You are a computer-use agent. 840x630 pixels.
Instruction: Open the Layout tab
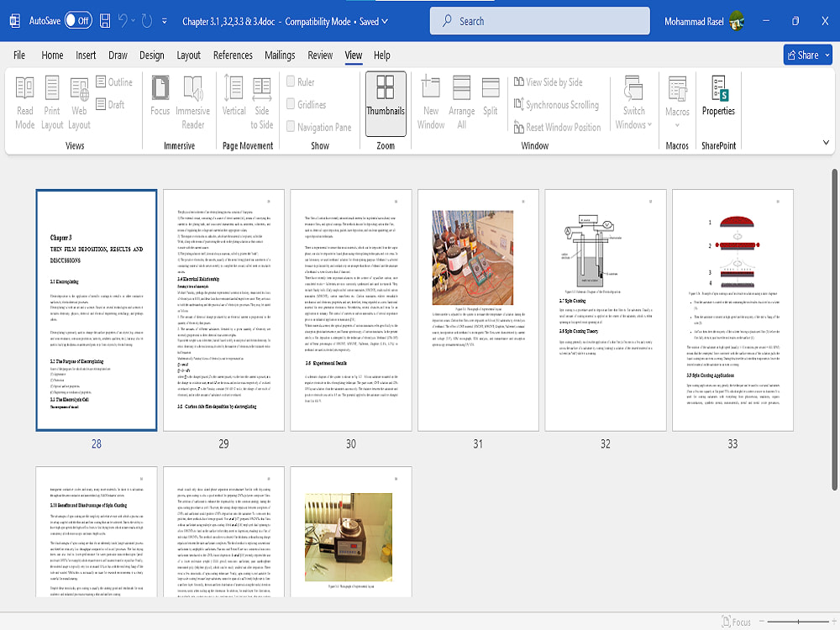188,55
